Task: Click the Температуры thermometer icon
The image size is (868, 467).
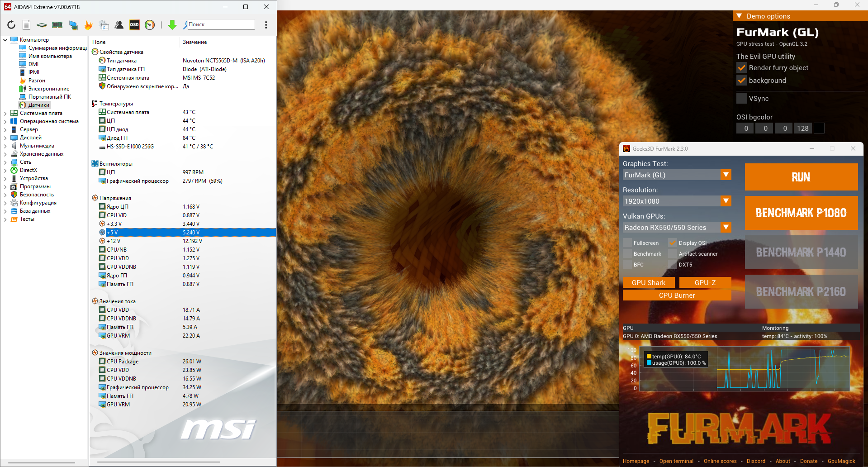Action: [95, 104]
